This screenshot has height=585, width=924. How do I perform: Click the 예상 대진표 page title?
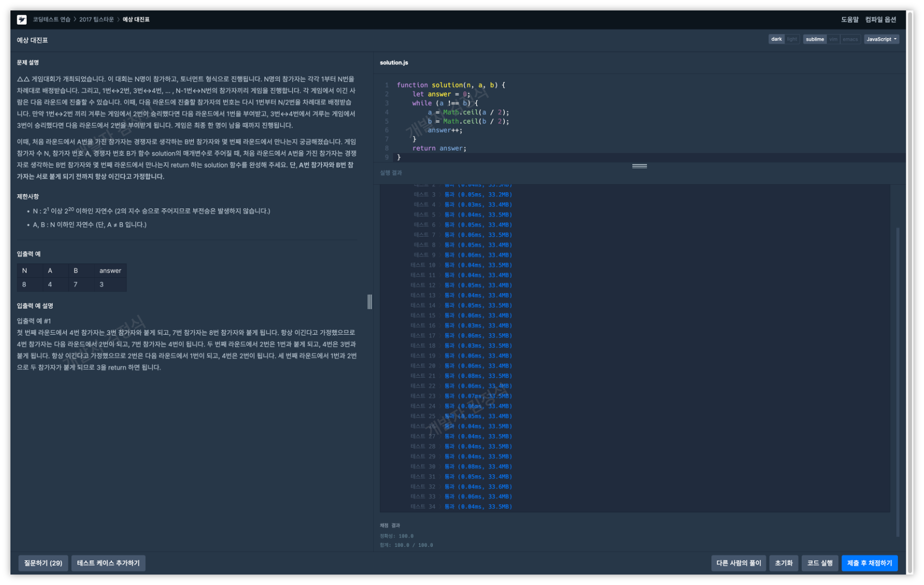(x=32, y=40)
